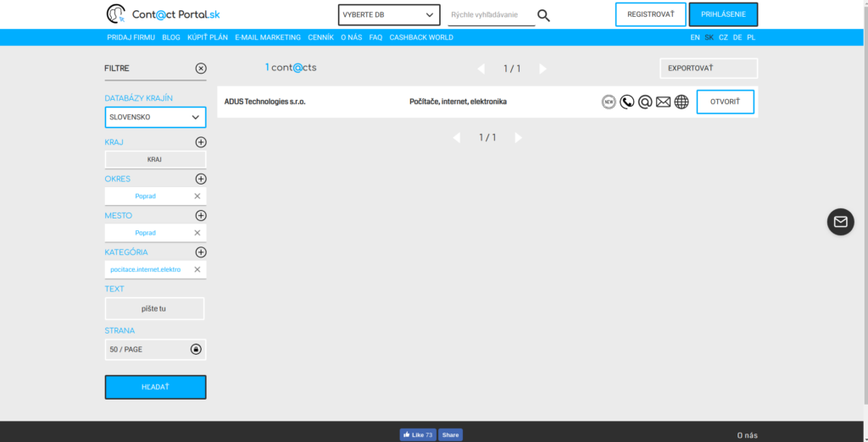Expand the Slovensko country database dropdown

tap(155, 118)
